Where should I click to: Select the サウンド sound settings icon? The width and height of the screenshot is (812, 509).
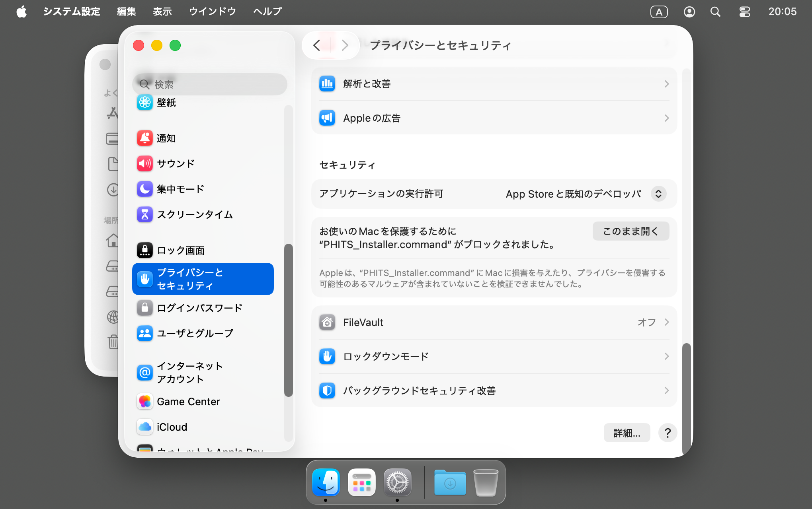tap(145, 163)
